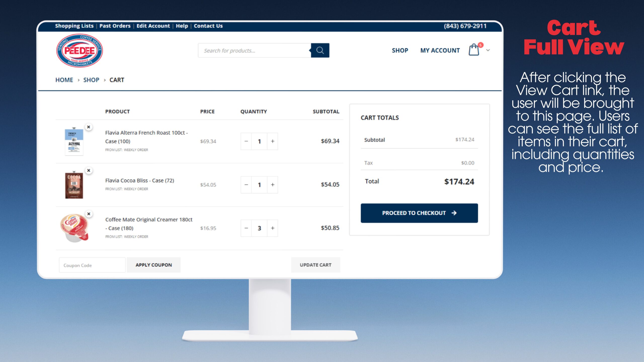Open the Flavia Cocoa Bliss thumbnail
644x362 pixels.
coord(74,185)
